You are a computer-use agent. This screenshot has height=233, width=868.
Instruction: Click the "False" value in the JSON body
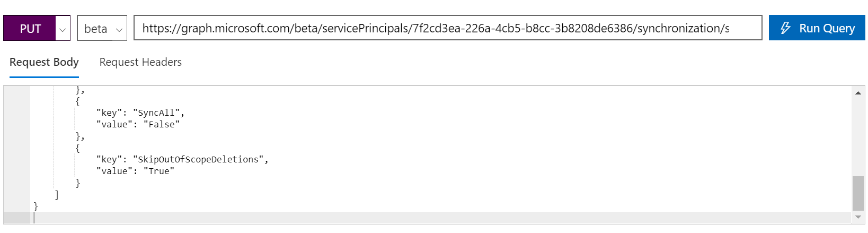[162, 124]
